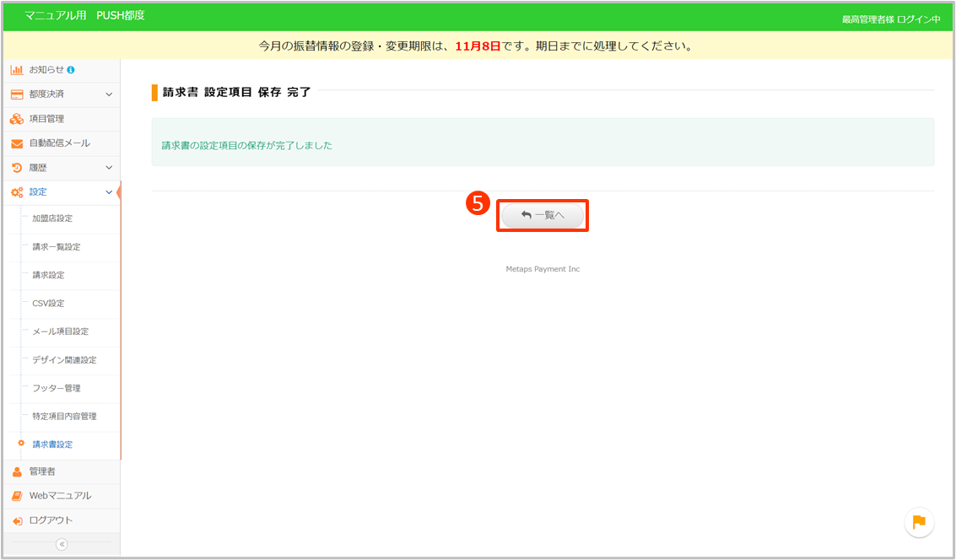956x560 pixels.
Task: Collapse the 設定 menu chevron
Action: (109, 192)
